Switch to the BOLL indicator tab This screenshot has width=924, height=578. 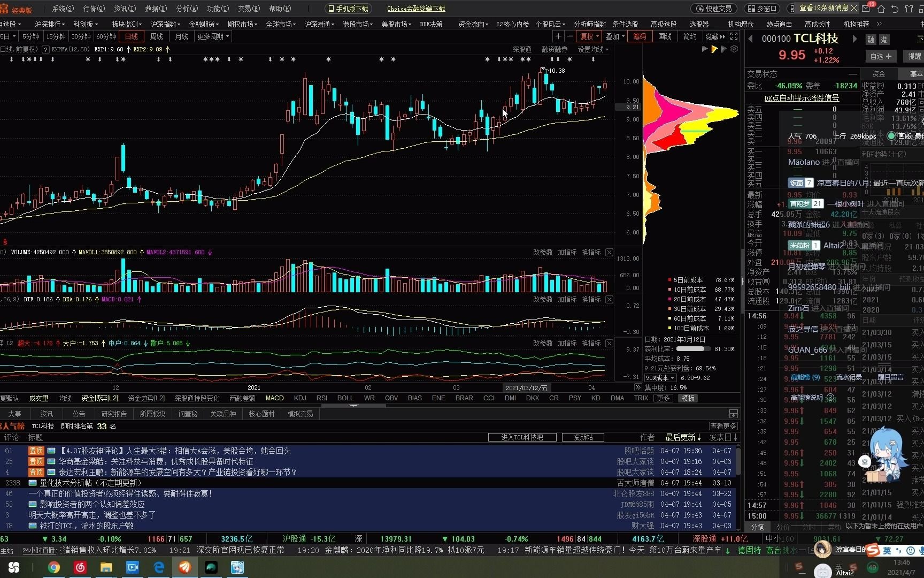coord(345,398)
